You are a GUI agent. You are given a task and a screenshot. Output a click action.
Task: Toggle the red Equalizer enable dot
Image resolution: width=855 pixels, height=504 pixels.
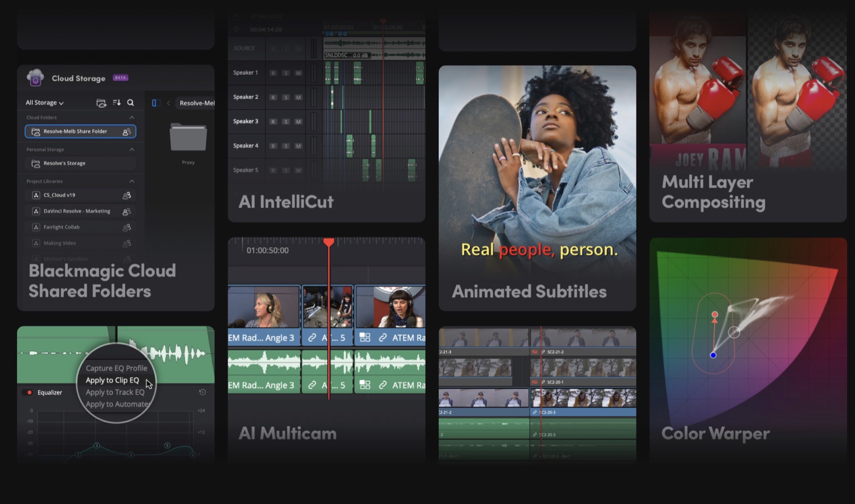coord(29,392)
